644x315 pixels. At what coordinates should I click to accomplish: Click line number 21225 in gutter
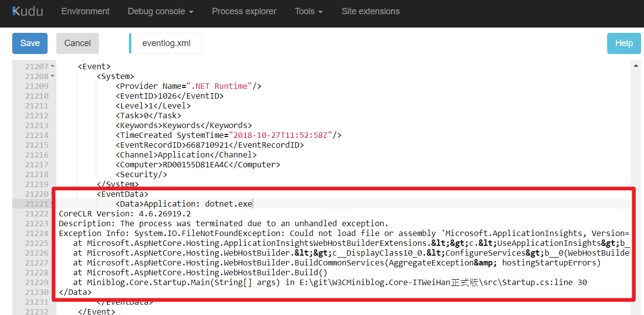pyautogui.click(x=37, y=243)
